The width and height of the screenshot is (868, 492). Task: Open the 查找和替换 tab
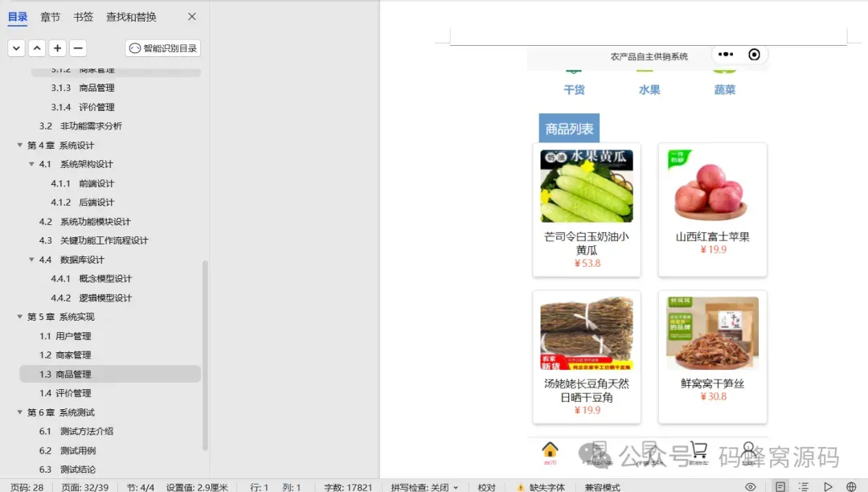point(131,17)
